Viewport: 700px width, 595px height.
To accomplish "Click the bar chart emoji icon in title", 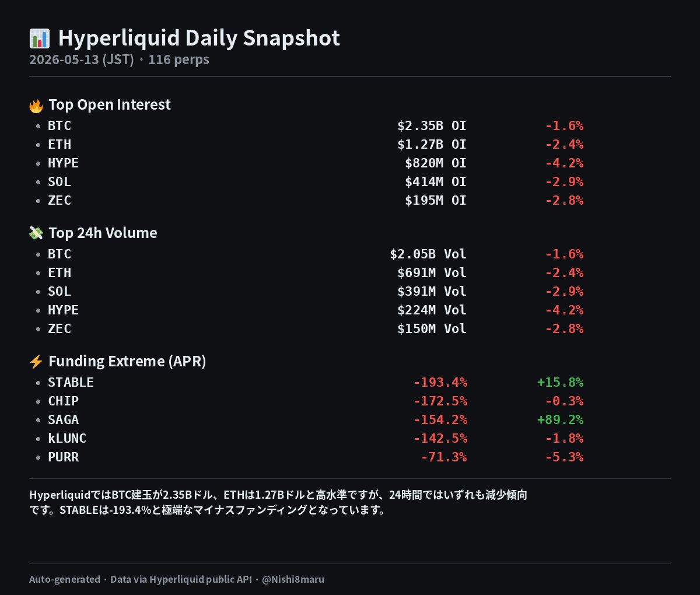I will [x=39, y=38].
